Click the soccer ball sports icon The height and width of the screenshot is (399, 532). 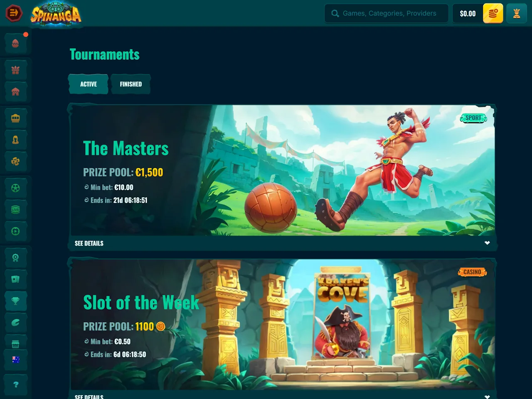coord(15,188)
